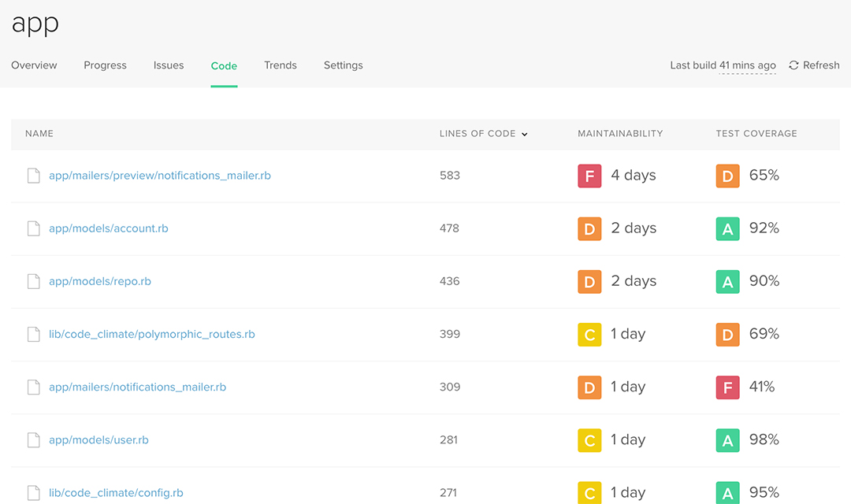This screenshot has width=851, height=504.
Task: Click the '41%' coverage value
Action: point(762,387)
